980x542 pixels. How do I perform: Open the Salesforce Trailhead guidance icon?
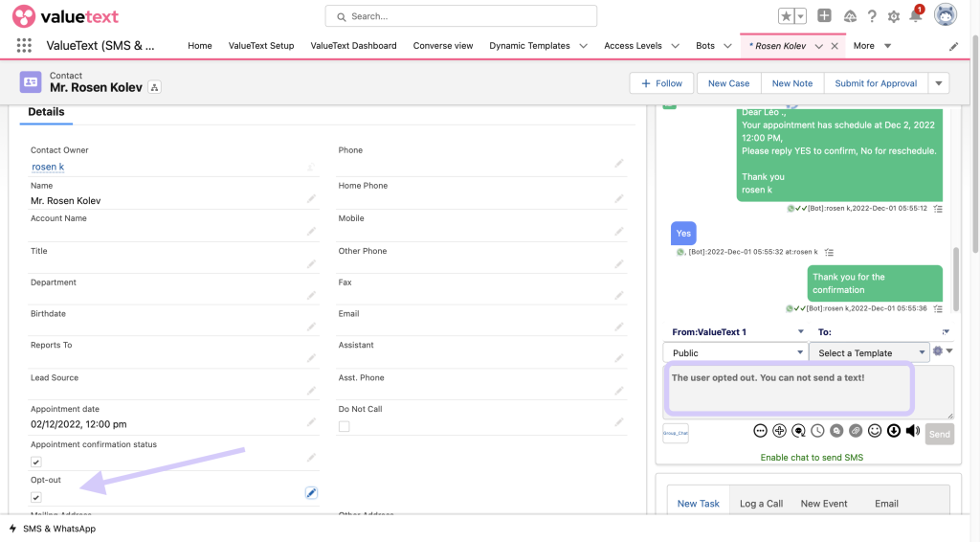pos(850,16)
